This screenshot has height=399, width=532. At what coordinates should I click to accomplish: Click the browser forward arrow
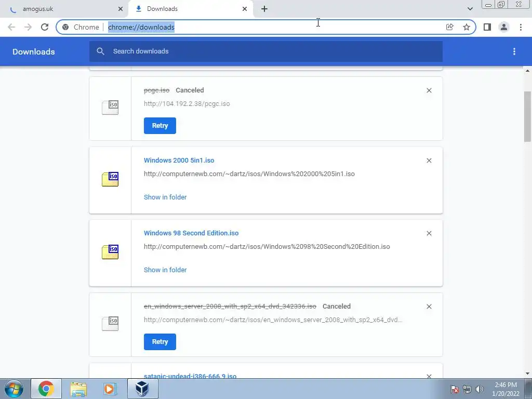[x=28, y=27]
